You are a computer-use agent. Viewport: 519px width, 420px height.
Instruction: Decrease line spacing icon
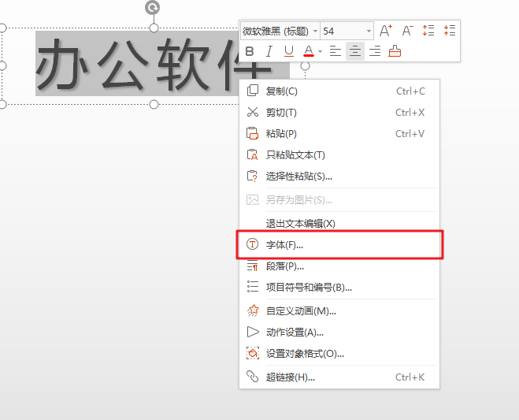coord(450,31)
